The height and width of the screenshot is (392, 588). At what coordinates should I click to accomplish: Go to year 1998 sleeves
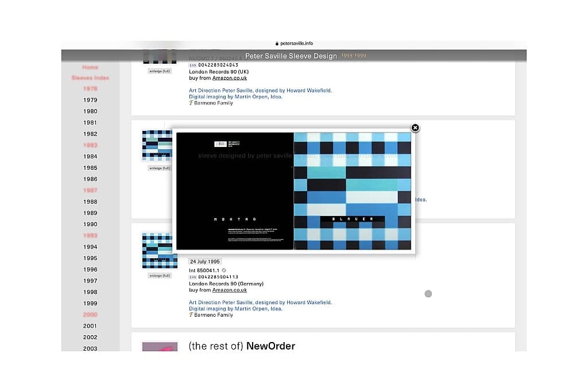pos(90,292)
